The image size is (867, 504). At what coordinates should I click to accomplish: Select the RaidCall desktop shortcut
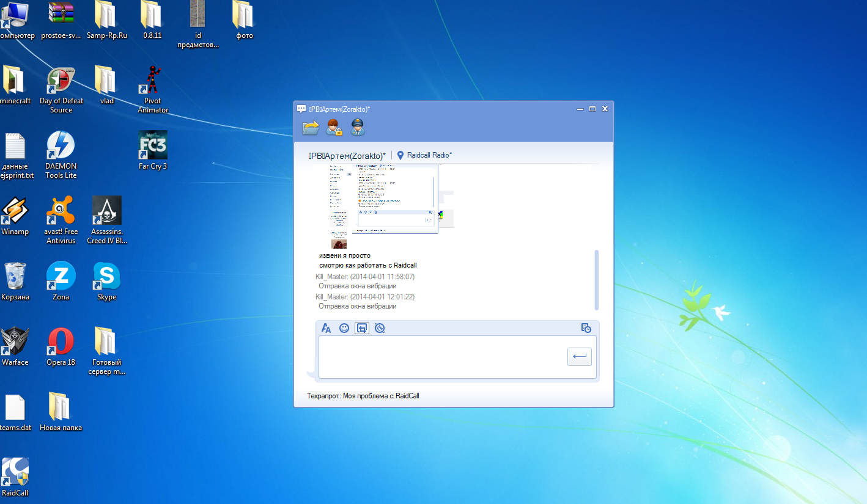15,477
